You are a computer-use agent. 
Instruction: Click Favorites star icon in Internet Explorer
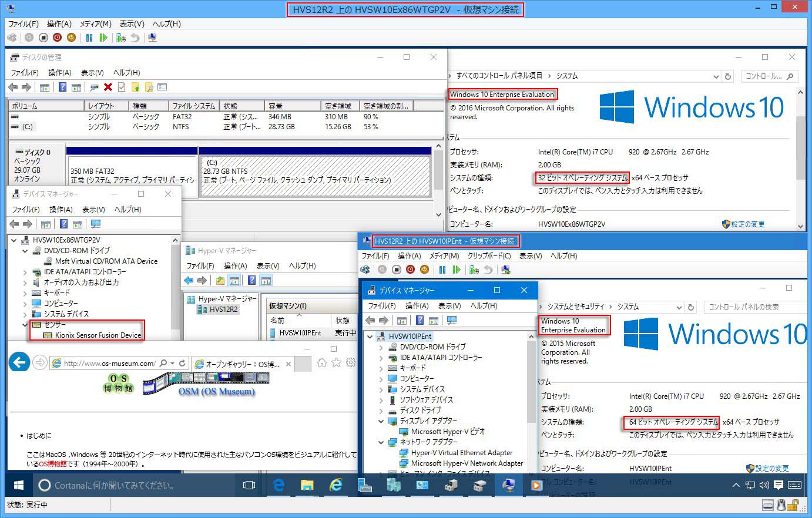(x=336, y=363)
